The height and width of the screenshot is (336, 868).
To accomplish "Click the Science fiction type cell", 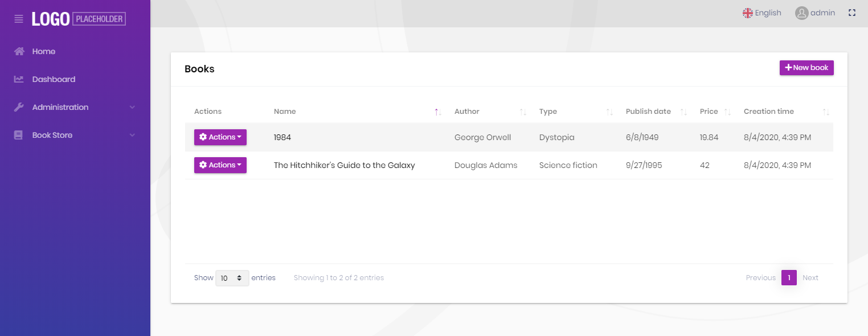I will 568,165.
